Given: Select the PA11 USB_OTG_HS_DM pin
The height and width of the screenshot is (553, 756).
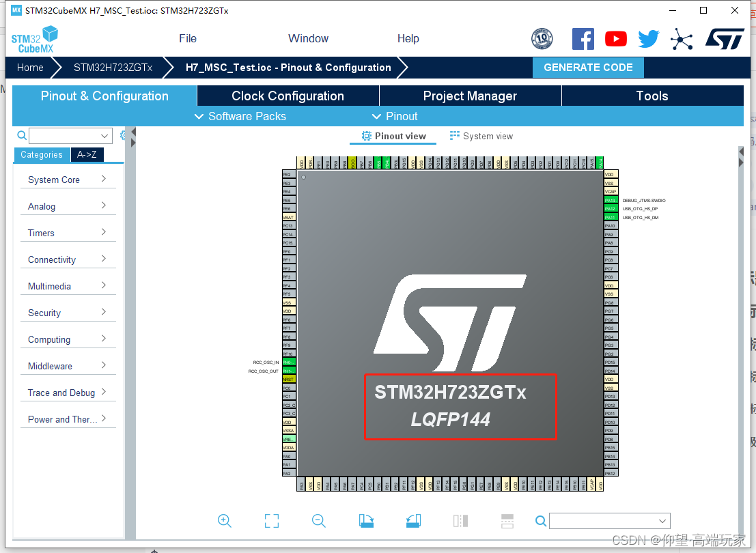Looking at the screenshot, I should (611, 217).
